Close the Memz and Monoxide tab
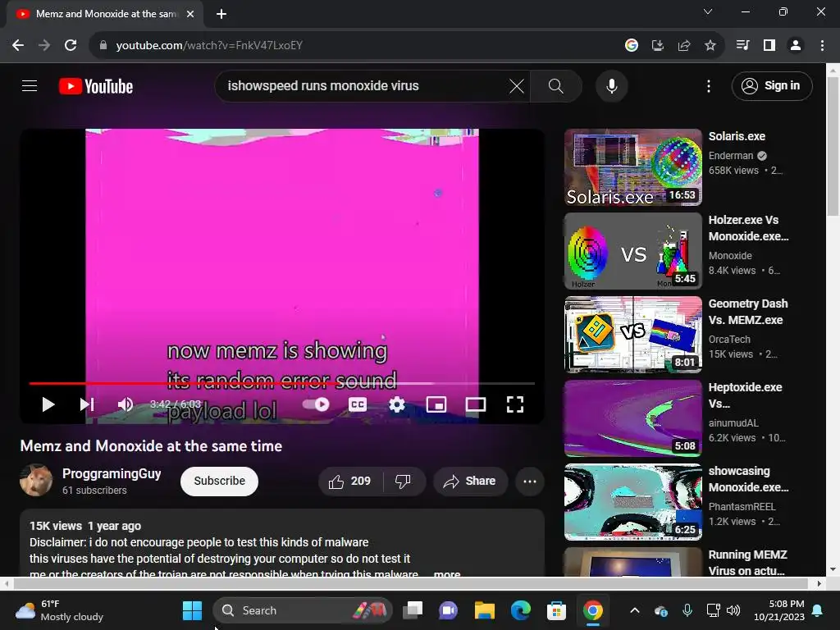This screenshot has height=630, width=840. (190, 14)
